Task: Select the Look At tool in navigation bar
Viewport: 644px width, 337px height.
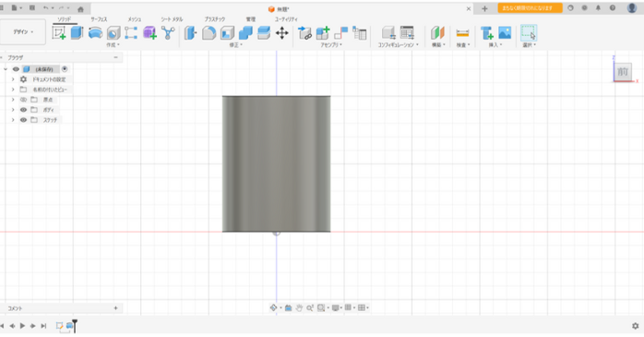Action: point(288,307)
